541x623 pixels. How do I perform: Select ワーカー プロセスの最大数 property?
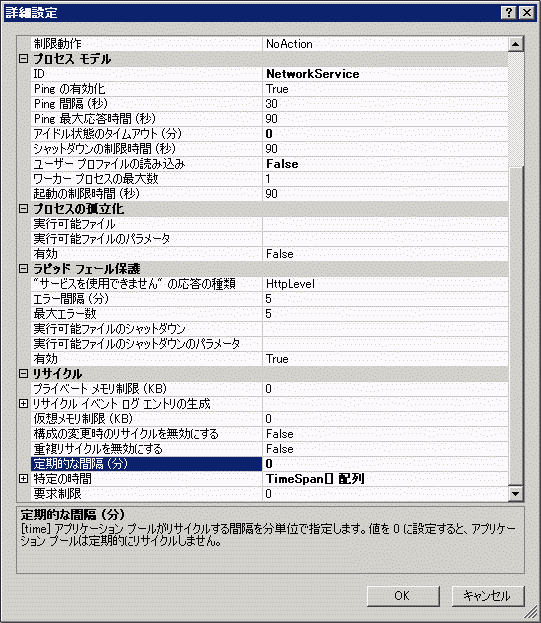point(147,179)
